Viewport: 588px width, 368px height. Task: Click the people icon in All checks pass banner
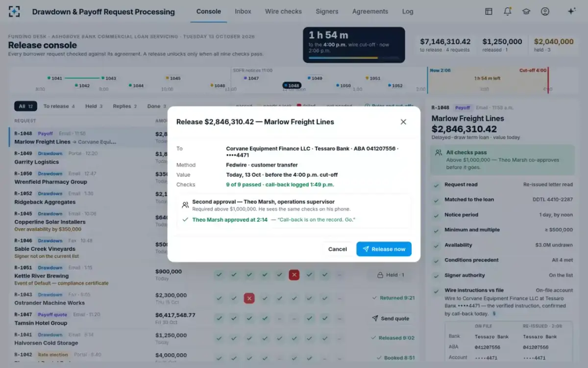pyautogui.click(x=439, y=153)
